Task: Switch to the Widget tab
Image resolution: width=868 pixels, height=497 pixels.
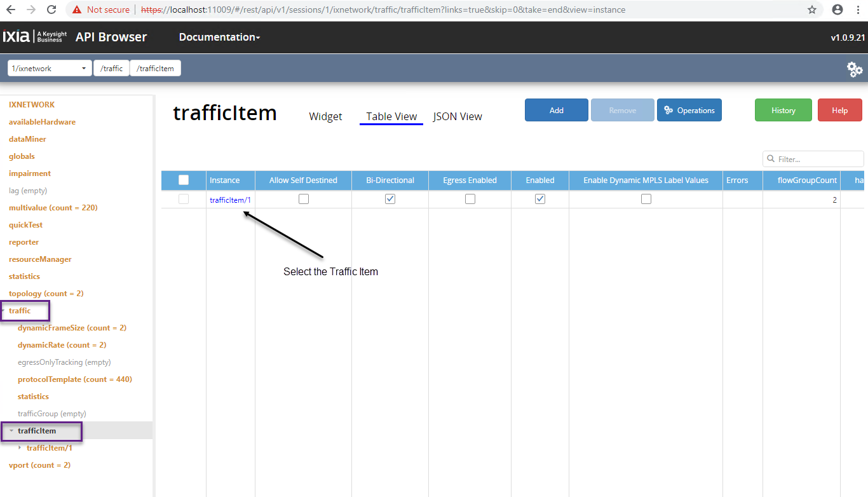Action: click(x=325, y=116)
